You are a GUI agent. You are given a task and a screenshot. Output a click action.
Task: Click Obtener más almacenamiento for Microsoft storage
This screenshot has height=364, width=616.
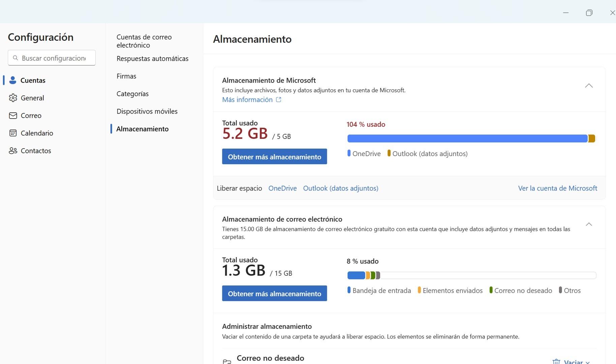point(274,156)
